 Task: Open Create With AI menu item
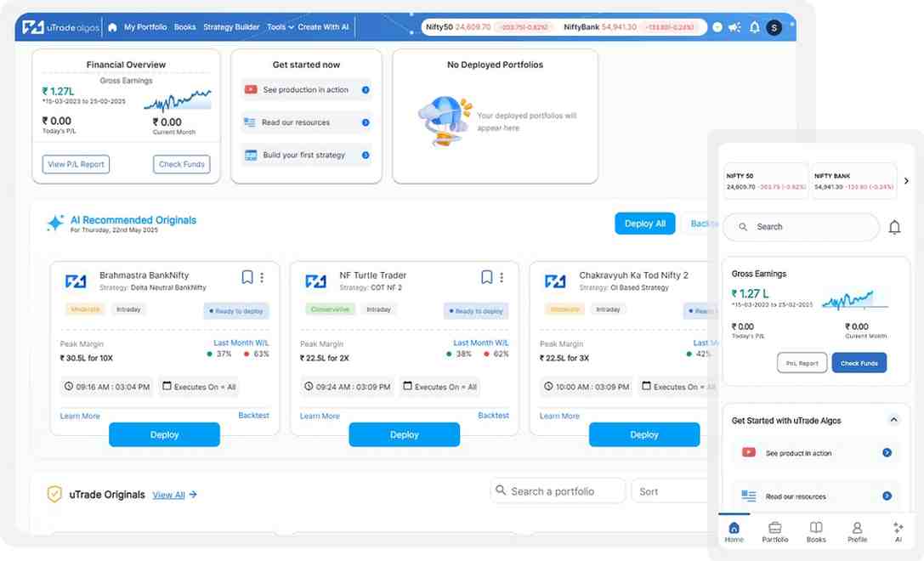[324, 27]
